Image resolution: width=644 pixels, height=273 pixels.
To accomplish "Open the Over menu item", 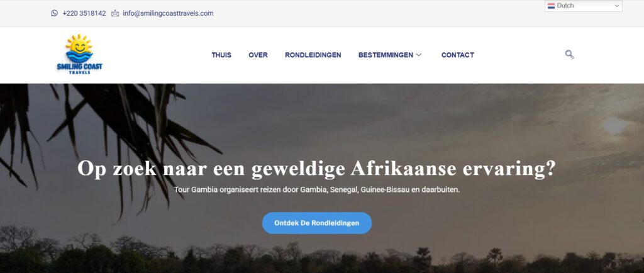I will (258, 55).
